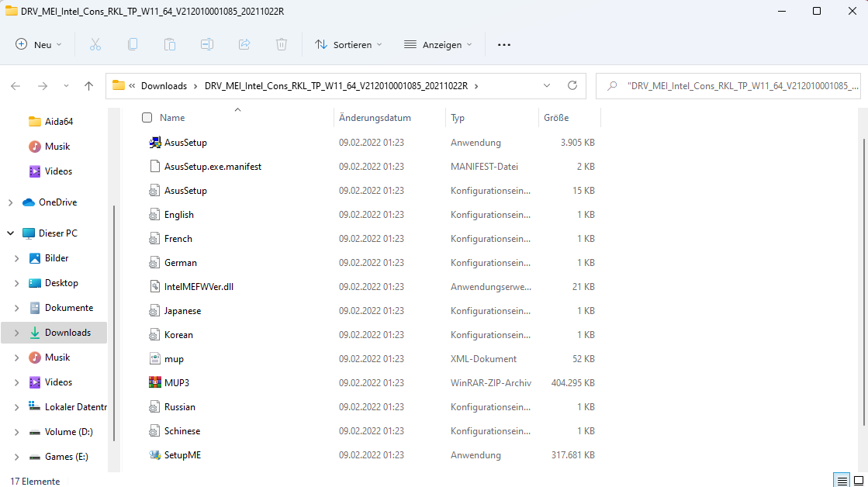Click the Copy icon in toolbar
Image resolution: width=868 pixels, height=487 pixels.
(133, 45)
